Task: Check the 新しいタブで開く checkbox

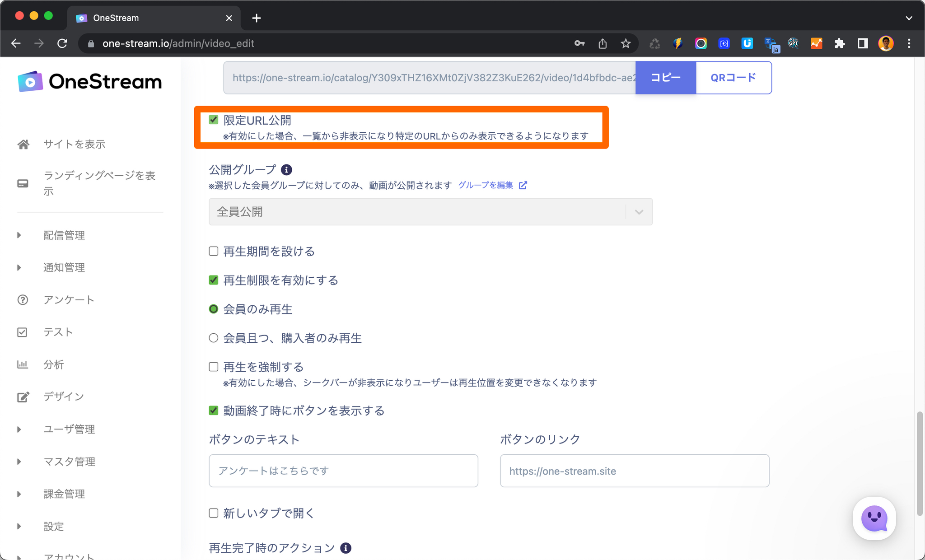Action: click(214, 513)
